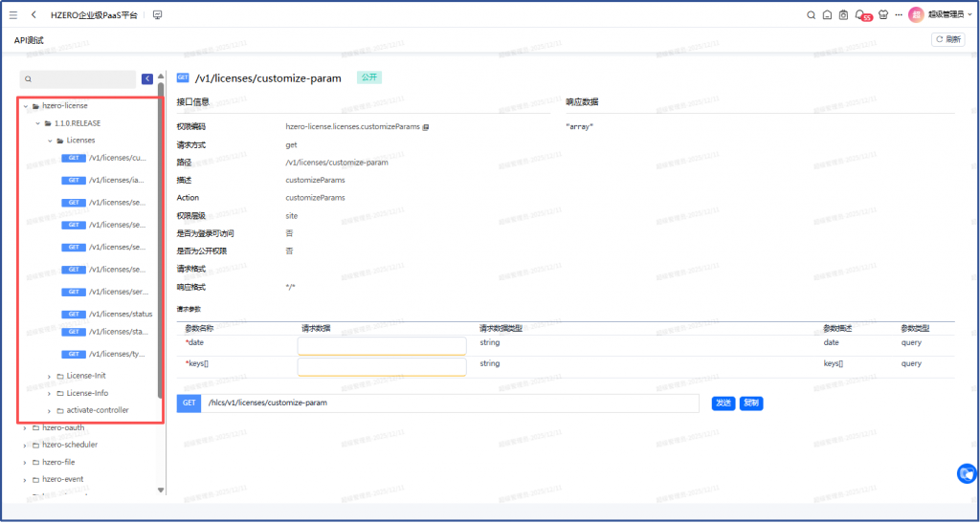Screen dimensions: 980x523
Task: Open global search magnifier in header
Action: click(x=812, y=15)
